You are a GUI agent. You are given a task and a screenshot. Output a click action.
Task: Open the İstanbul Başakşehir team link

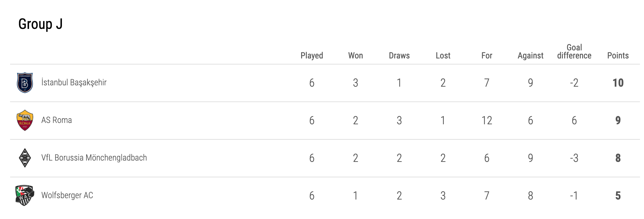coord(74,82)
